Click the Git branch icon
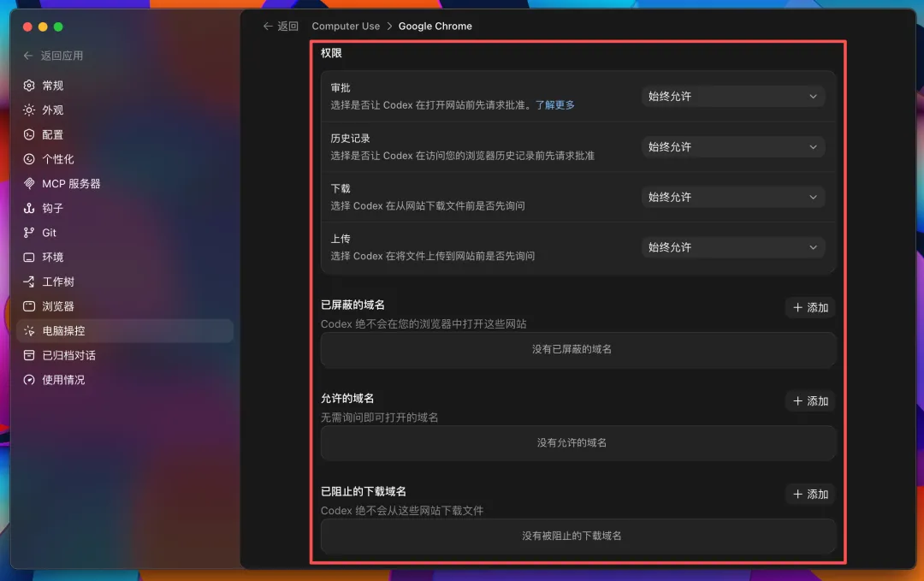This screenshot has width=924, height=581. point(29,233)
